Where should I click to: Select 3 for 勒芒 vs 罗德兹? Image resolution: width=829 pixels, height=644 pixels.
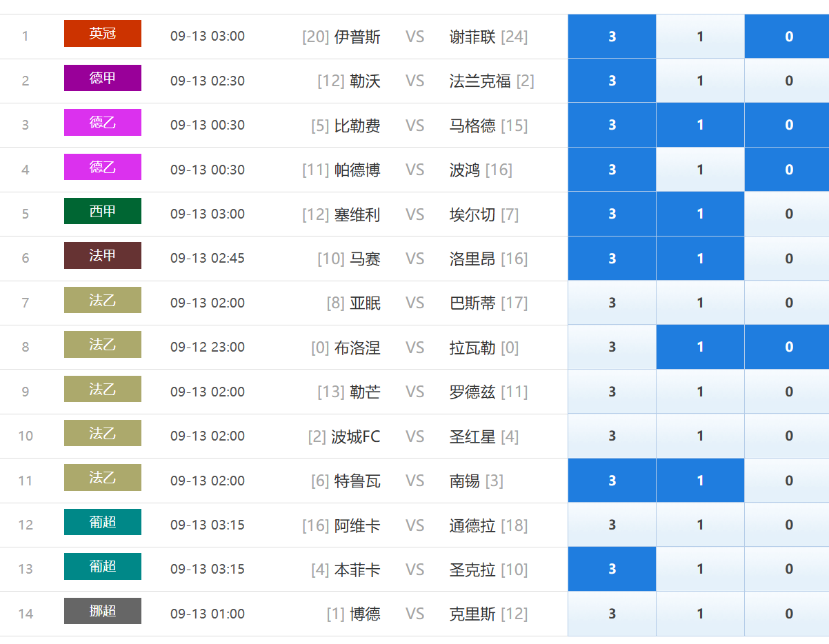coord(612,392)
